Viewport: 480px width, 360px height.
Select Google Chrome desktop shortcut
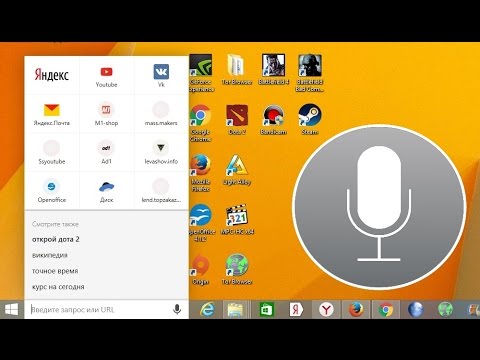point(201,123)
